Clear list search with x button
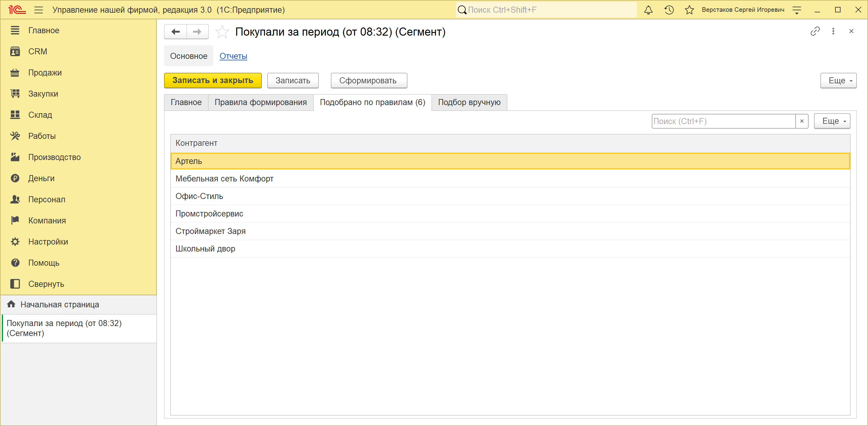 point(802,121)
